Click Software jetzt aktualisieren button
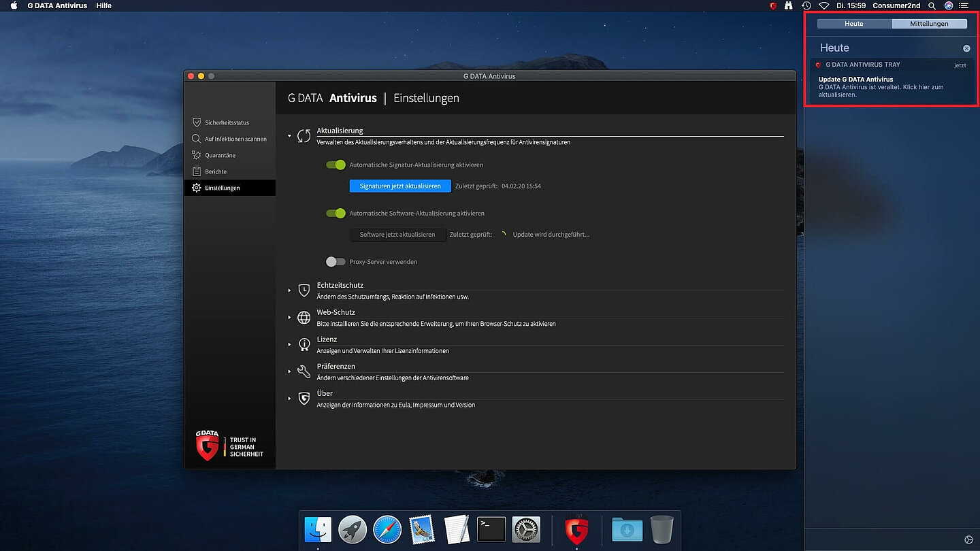980x551 pixels. pyautogui.click(x=397, y=235)
